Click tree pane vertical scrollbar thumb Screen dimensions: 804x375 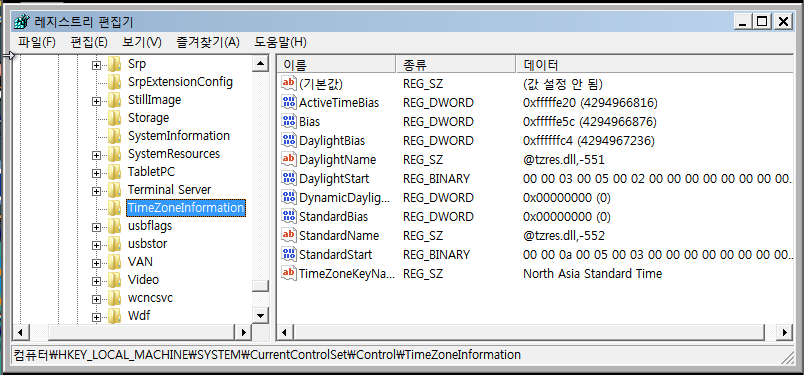pos(261,286)
